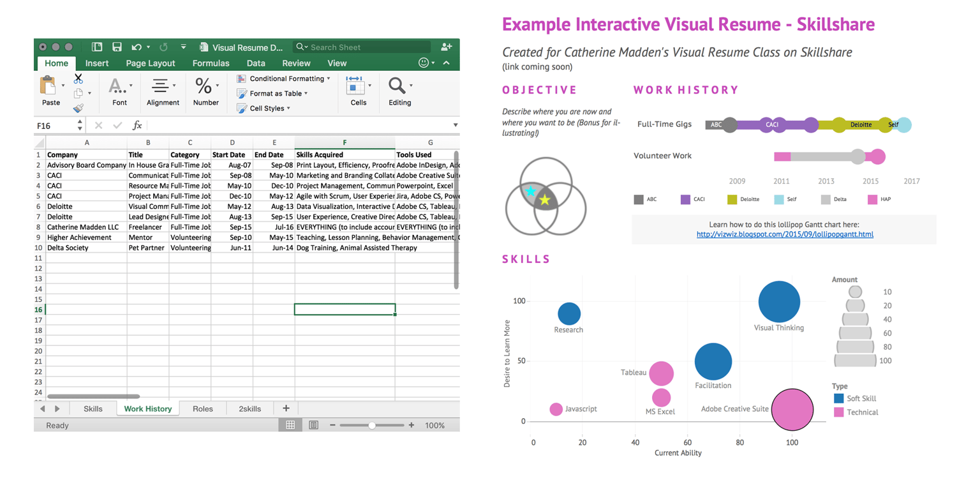The width and height of the screenshot is (980, 480).
Task: Click the Save floppy disk icon
Action: coord(117,47)
